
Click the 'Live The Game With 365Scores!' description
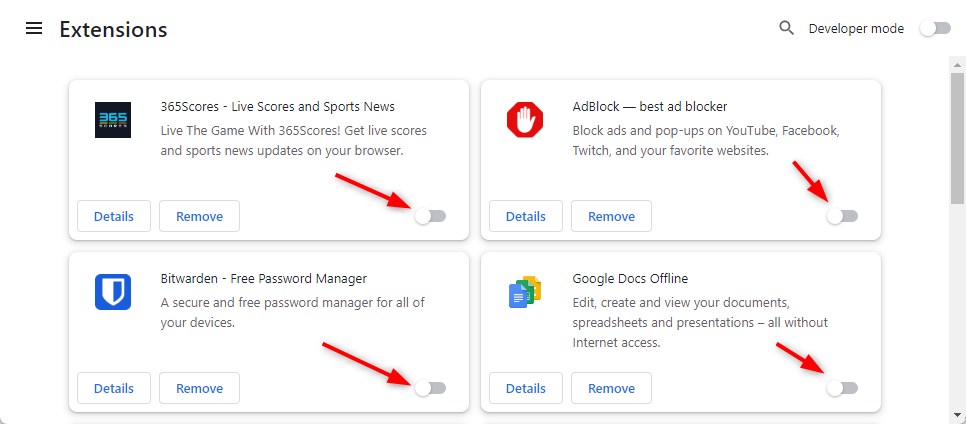point(294,141)
